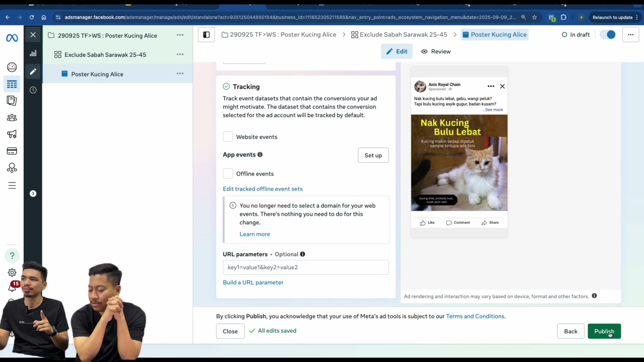
Task: Open the Campaigns table icon in sidebar
Action: [12, 84]
